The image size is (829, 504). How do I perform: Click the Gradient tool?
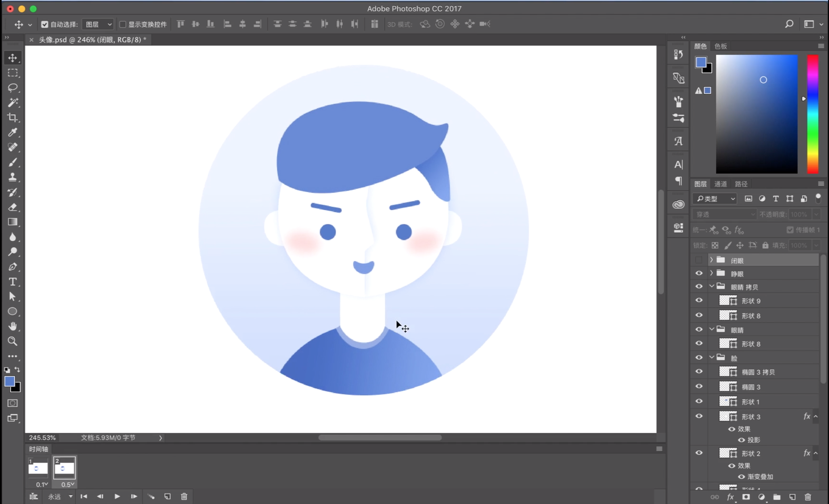[13, 222]
